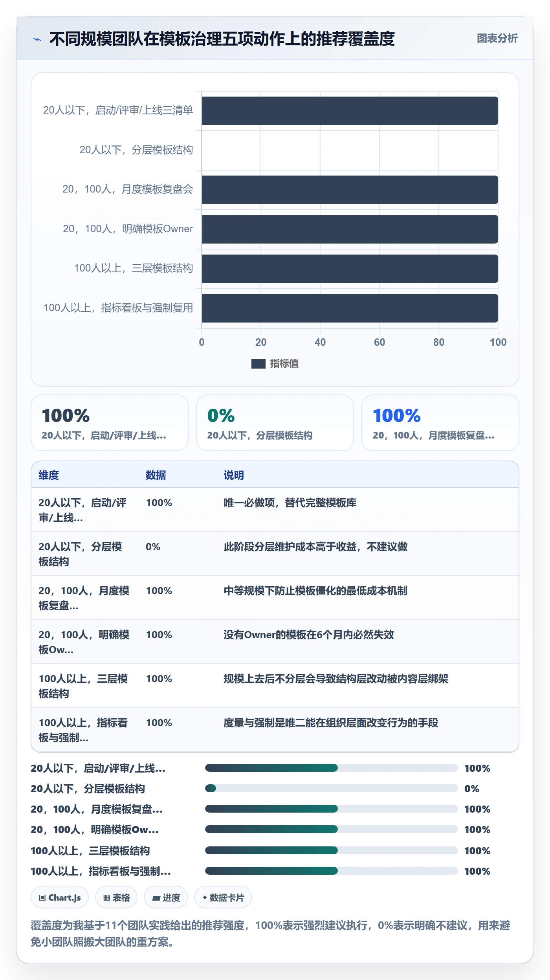
Task: Click the 说明 column header
Action: click(x=234, y=475)
